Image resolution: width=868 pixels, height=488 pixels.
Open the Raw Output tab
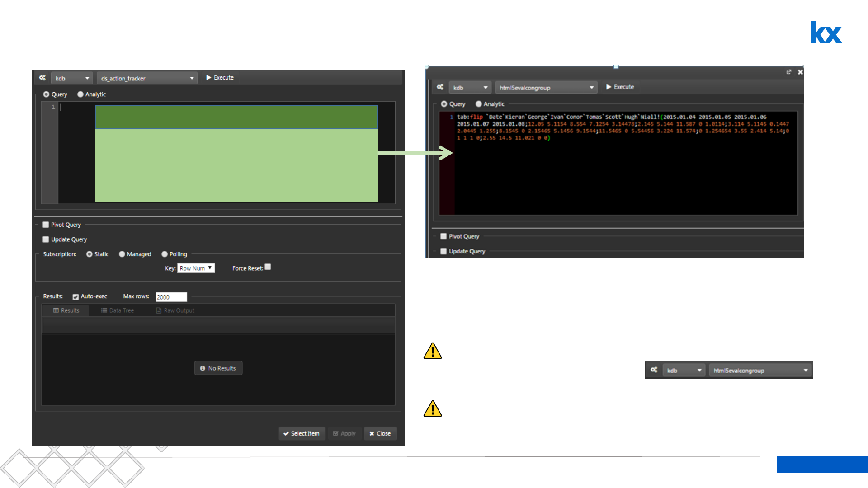[175, 310]
